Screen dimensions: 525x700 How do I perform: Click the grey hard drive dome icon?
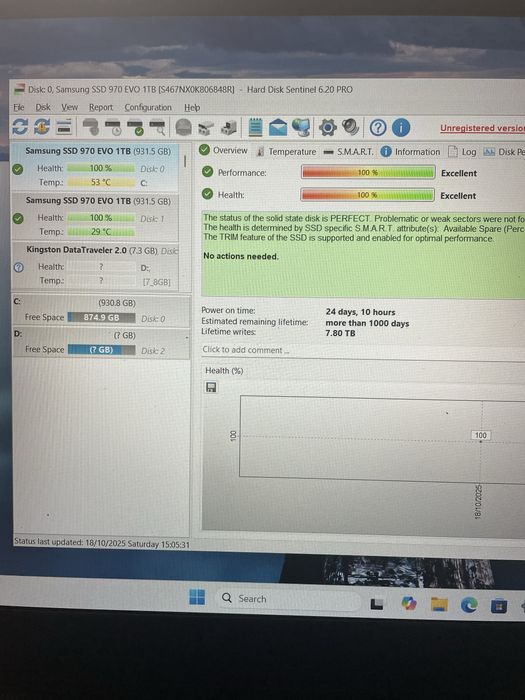click(x=183, y=127)
